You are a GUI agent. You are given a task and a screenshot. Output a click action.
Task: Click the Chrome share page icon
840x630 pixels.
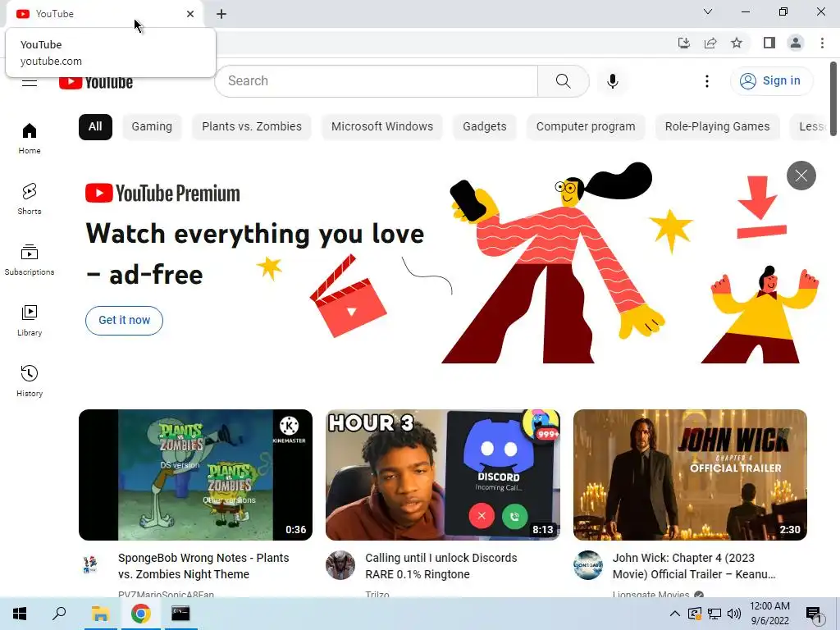point(710,43)
